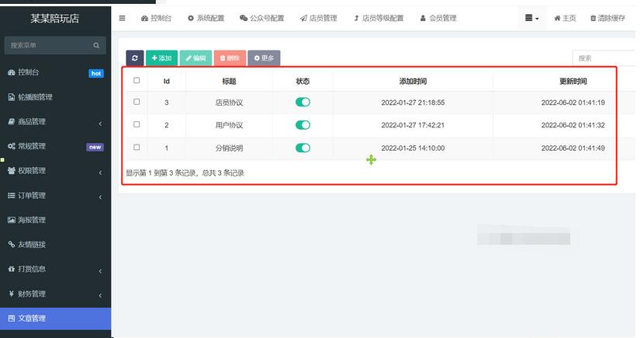The image size is (644, 338).
Task: Click add time 2022-01-25 14:10:00
Action: tap(413, 148)
